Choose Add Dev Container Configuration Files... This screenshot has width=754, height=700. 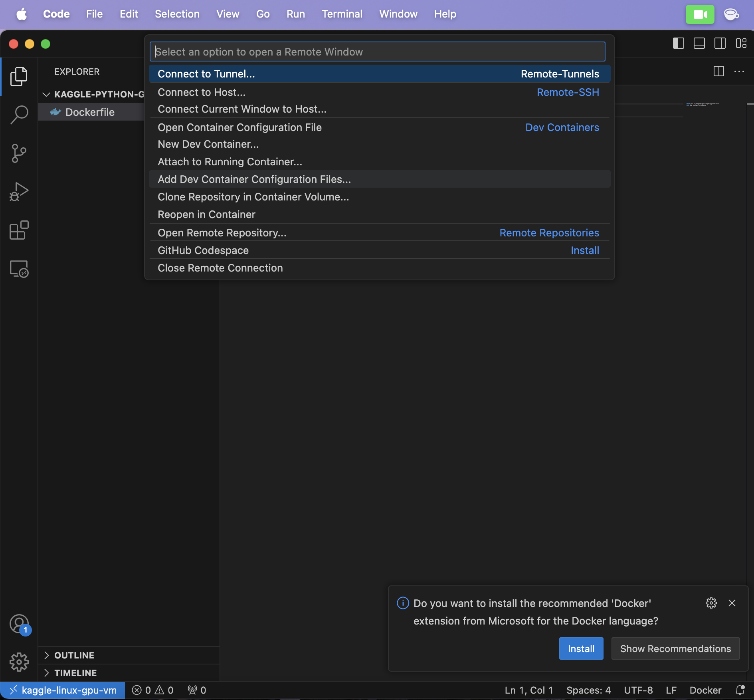click(379, 179)
